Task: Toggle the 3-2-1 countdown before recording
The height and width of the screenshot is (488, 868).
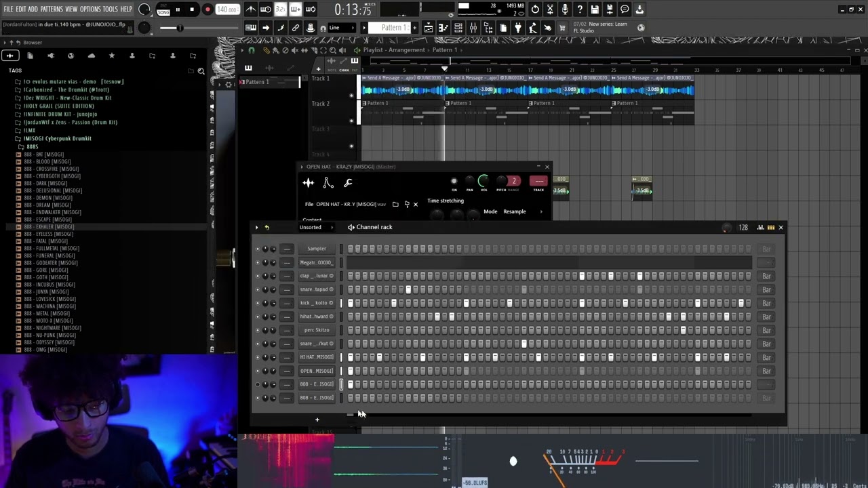Action: (281, 9)
